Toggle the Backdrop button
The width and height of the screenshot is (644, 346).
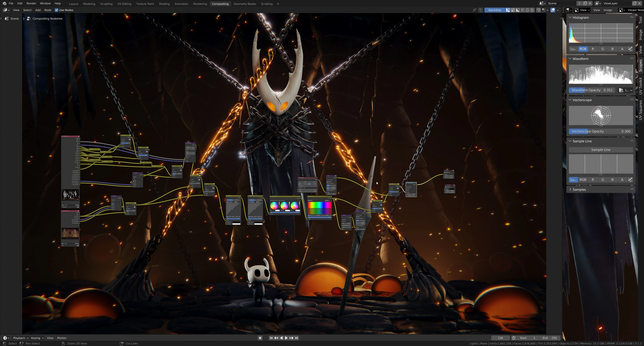tap(495, 10)
